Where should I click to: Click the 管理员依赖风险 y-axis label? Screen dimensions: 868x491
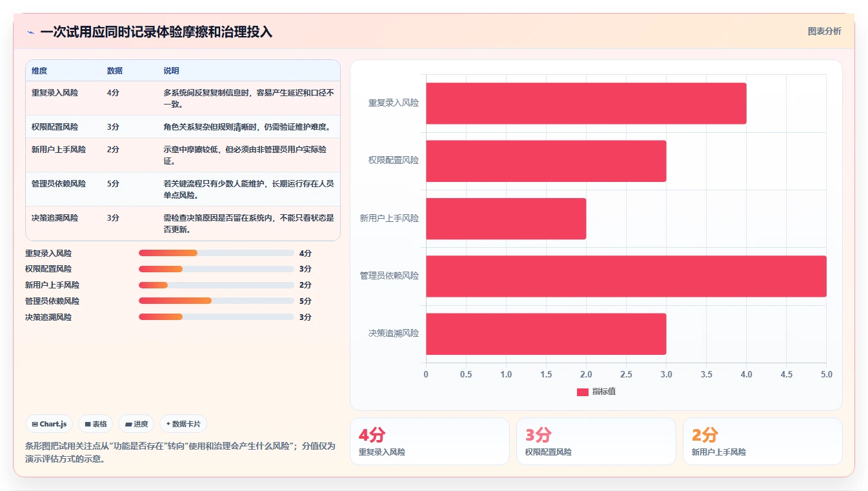click(389, 276)
